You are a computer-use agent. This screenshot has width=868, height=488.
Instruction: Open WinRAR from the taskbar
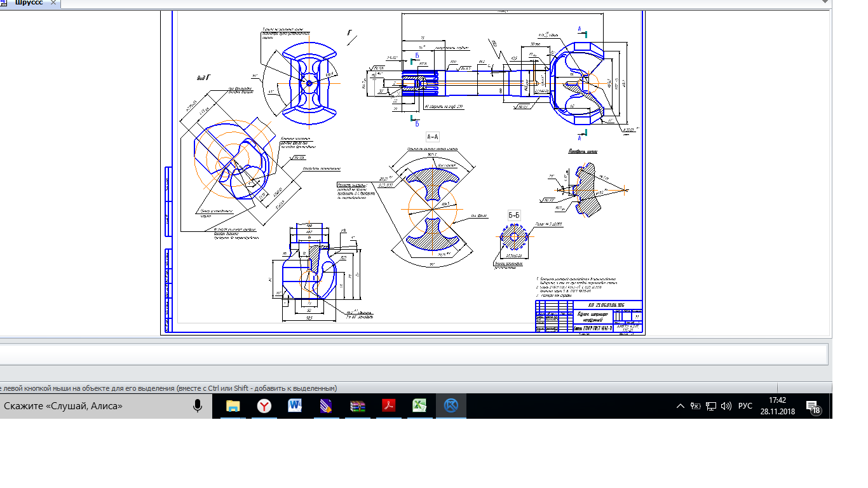pyautogui.click(x=358, y=406)
